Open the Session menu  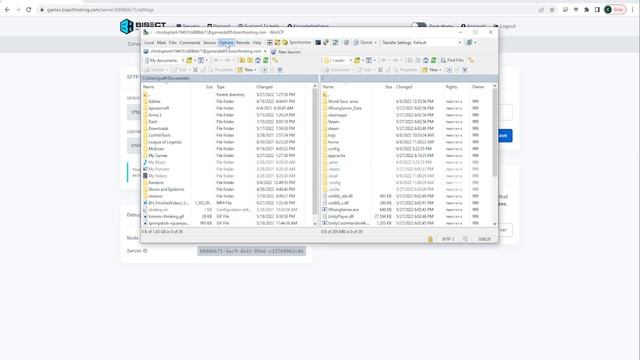[x=209, y=42]
